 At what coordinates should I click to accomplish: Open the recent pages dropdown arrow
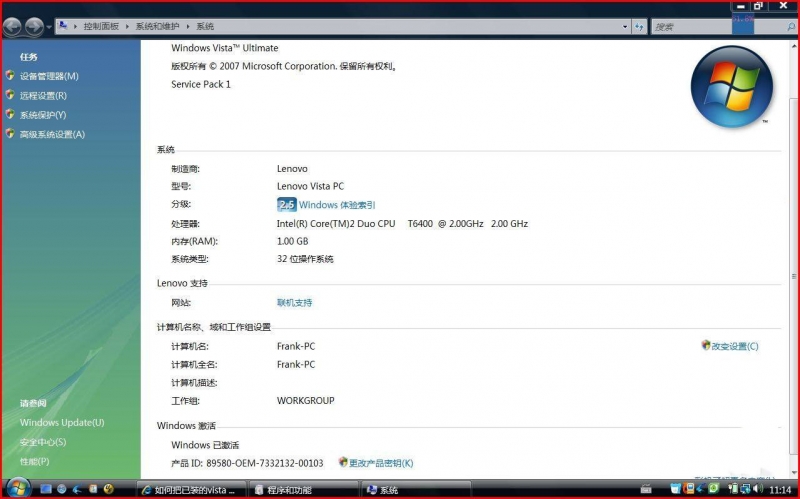[49, 27]
